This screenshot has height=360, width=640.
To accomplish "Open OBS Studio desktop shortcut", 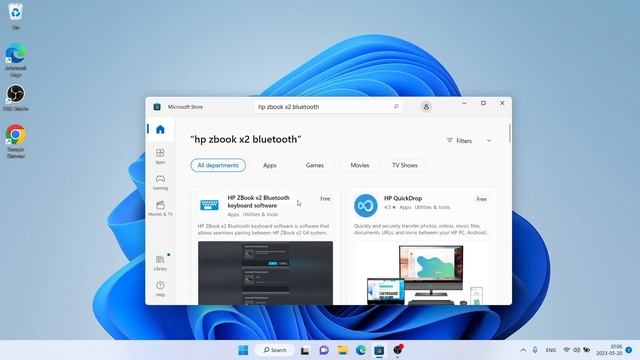I will 16,98.
